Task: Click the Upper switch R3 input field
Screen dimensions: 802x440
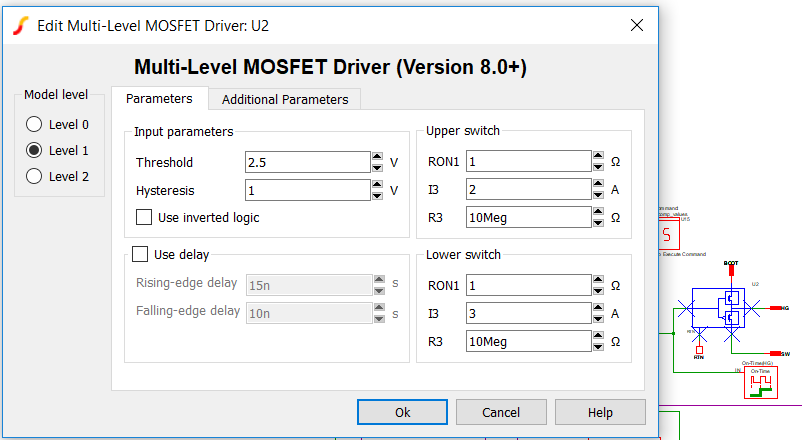Action: (x=528, y=217)
